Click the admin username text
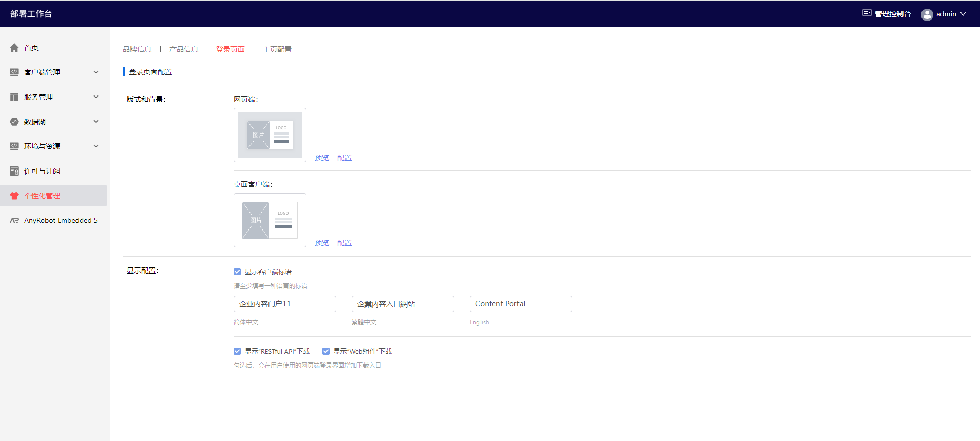Image resolution: width=980 pixels, height=441 pixels. [946, 14]
